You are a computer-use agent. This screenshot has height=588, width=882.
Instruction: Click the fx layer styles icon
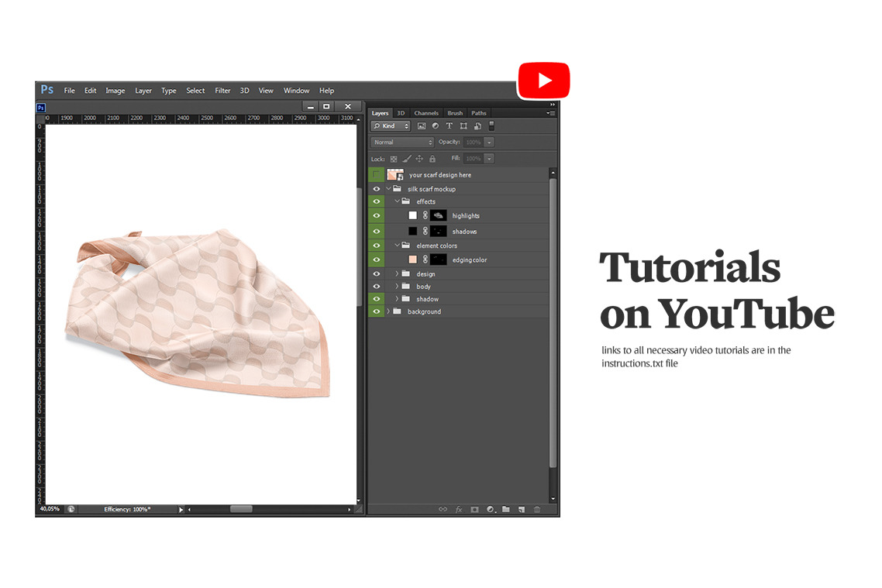[x=459, y=510]
